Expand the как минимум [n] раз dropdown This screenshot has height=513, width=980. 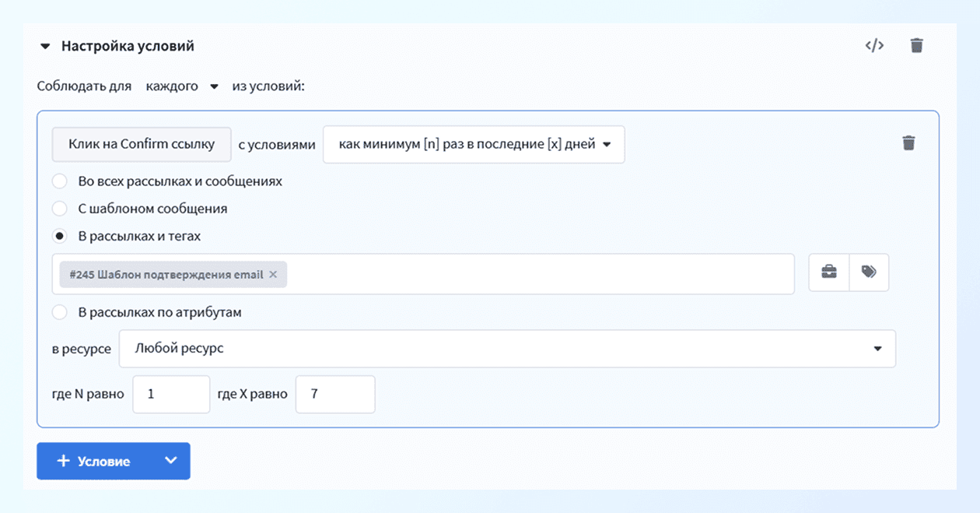point(474,145)
